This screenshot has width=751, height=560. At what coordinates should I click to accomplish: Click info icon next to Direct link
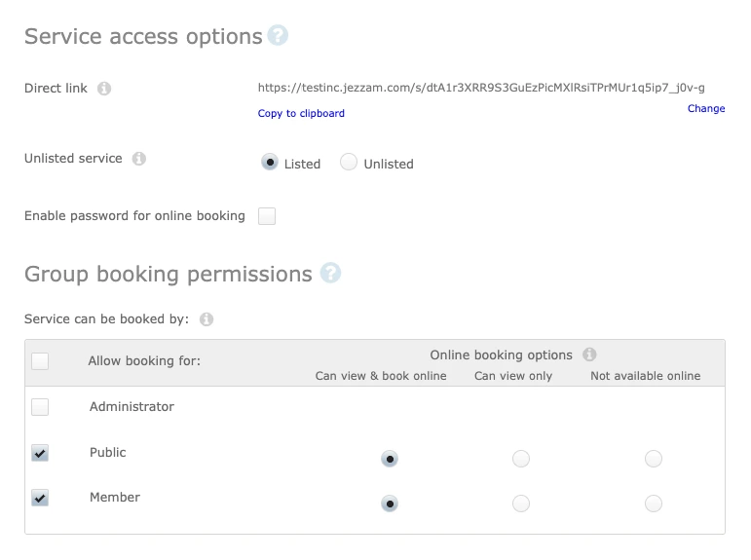tap(104, 89)
